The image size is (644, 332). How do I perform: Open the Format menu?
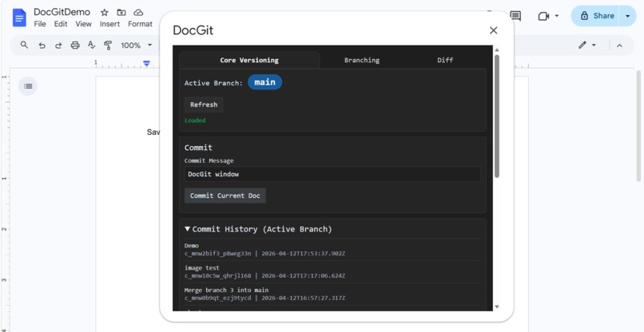coord(140,24)
